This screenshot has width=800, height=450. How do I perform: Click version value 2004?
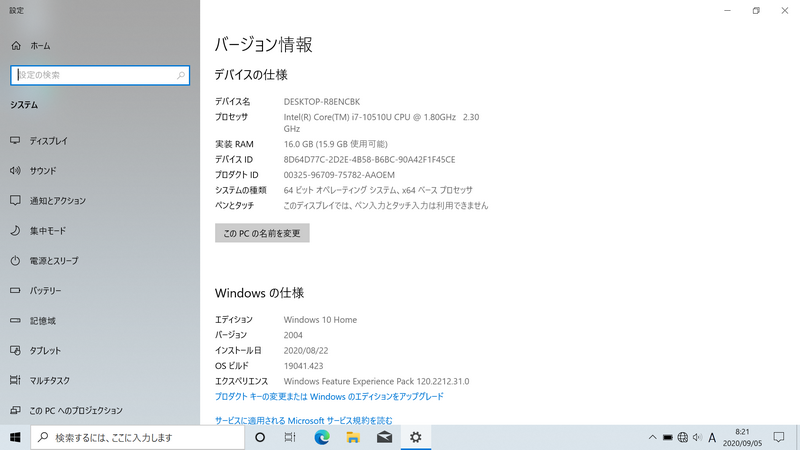click(293, 335)
